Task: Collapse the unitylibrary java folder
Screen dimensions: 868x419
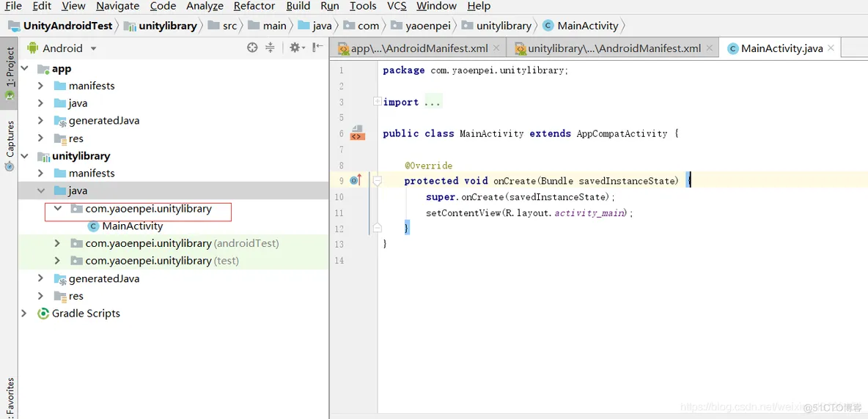Action: 40,190
